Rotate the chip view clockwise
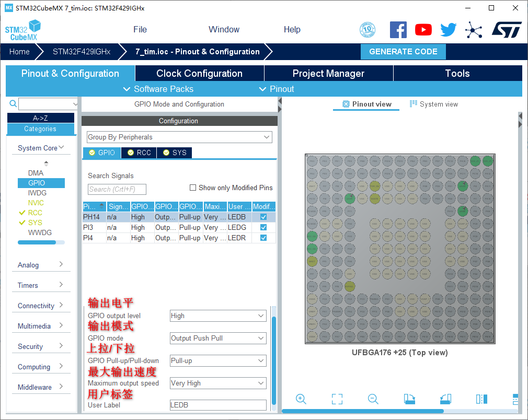528x420 pixels. point(409,399)
